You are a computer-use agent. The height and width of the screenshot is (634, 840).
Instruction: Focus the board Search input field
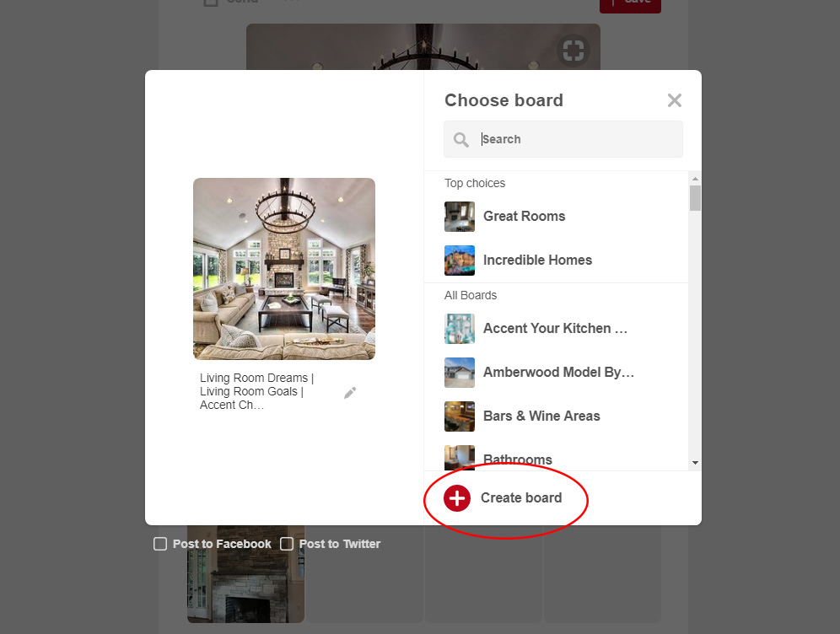[x=573, y=140]
